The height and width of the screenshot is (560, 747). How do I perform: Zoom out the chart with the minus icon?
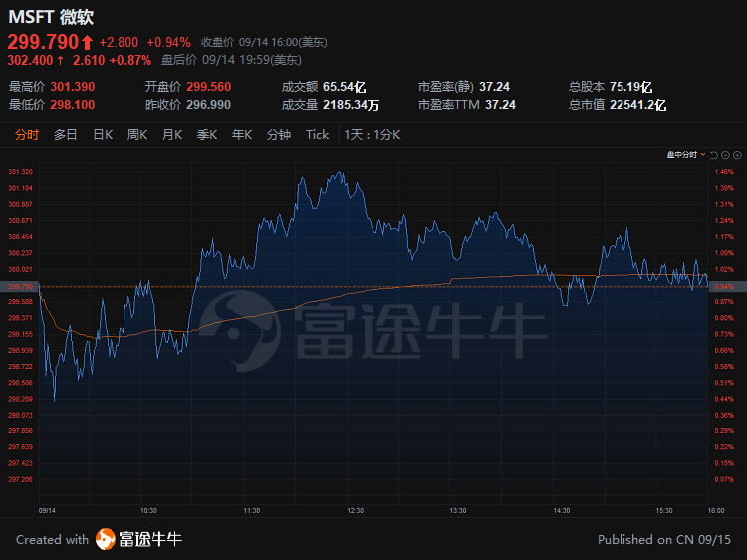[x=725, y=155]
